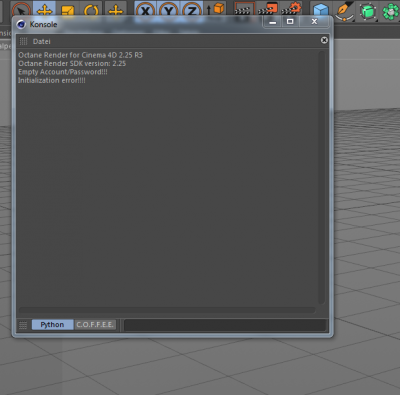Switch to the C.O.F.F.E.E. tab
The width and height of the screenshot is (400, 395).
coord(95,324)
